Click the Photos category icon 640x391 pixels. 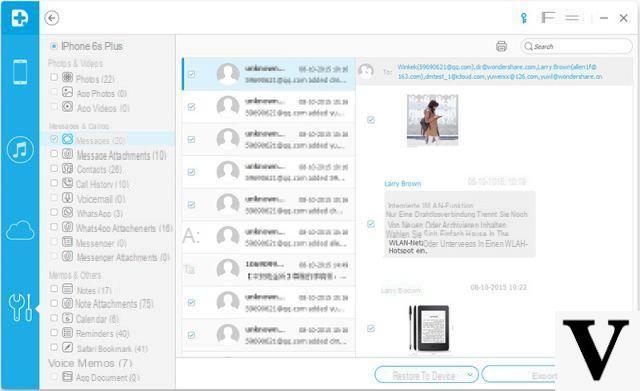pos(67,77)
